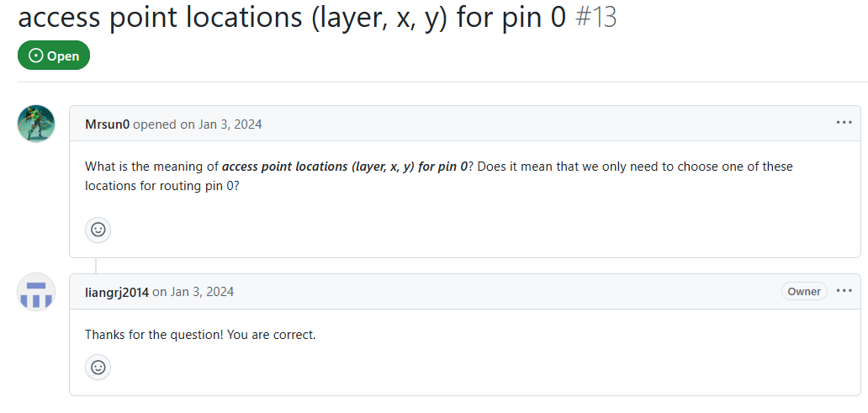Click the issue number #13
868x413 pixels.
[x=596, y=17]
